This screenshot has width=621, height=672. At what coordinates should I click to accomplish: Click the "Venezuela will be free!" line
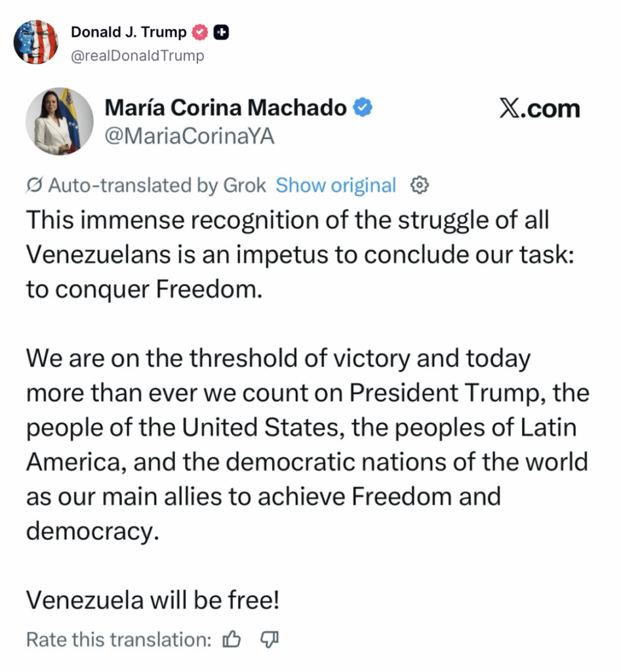pos(153,600)
